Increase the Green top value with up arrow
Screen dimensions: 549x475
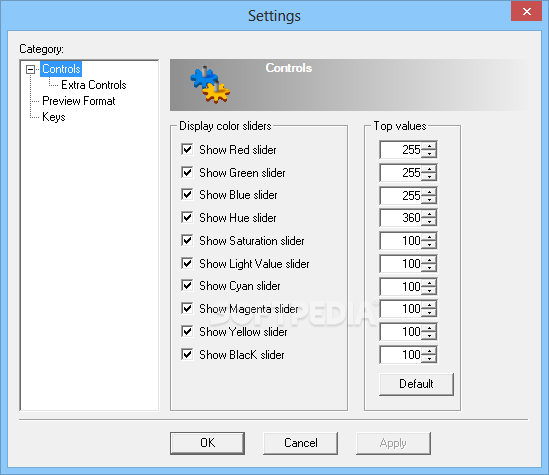click(x=429, y=169)
